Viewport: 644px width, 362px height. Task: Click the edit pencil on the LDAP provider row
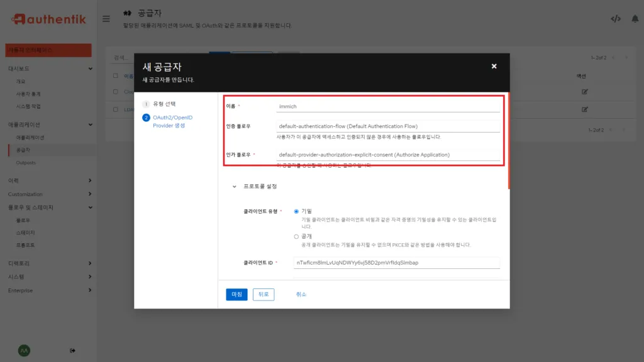click(585, 110)
